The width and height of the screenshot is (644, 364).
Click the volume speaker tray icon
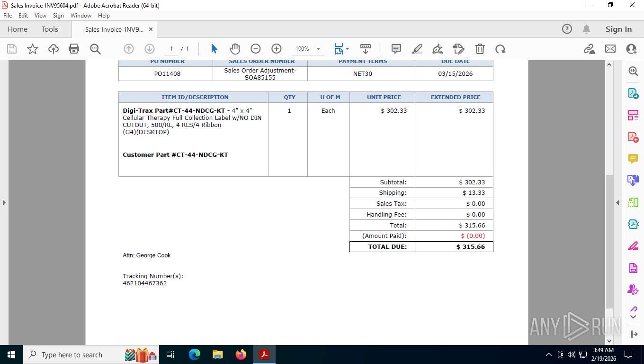click(x=572, y=355)
